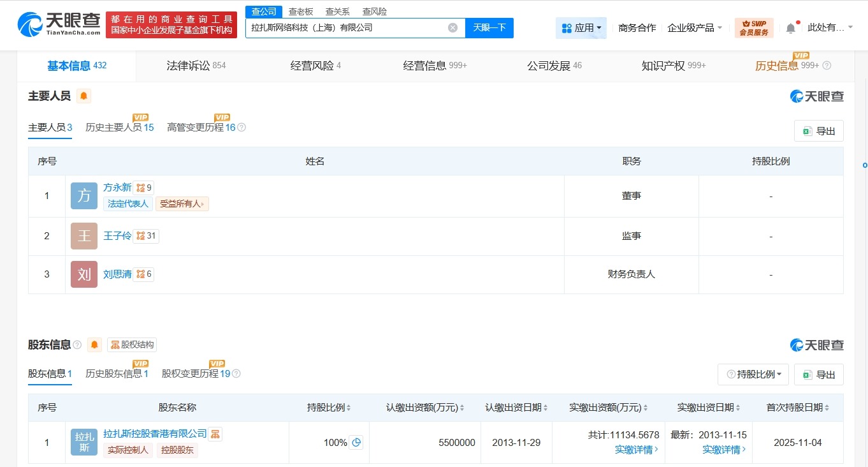Open the 持股比例 filter dropdown
This screenshot has height=467, width=868.
(753, 374)
